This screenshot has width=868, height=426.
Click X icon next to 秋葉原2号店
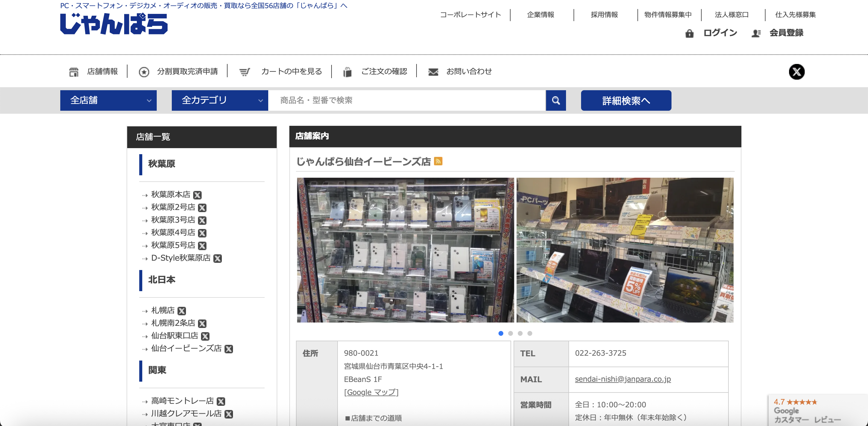pos(202,208)
